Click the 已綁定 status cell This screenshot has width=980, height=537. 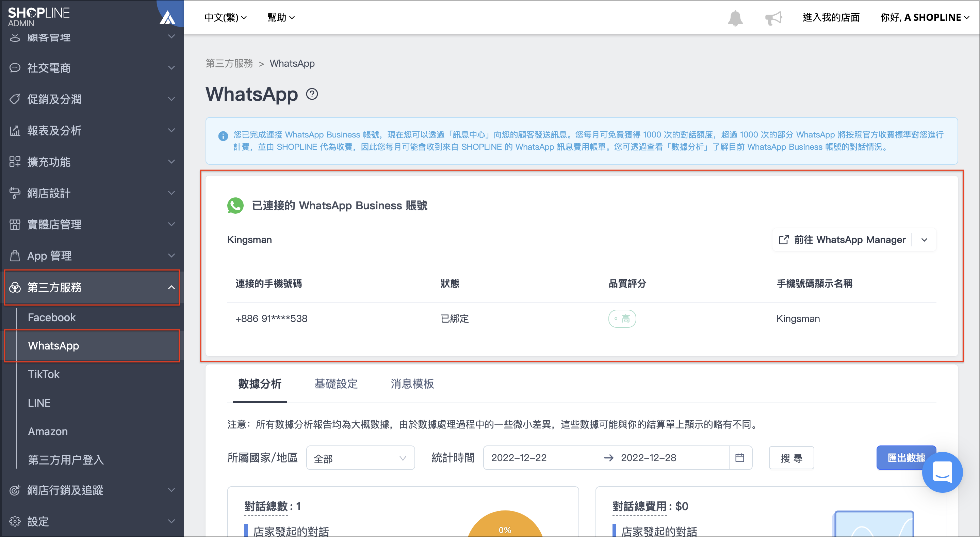click(x=455, y=319)
